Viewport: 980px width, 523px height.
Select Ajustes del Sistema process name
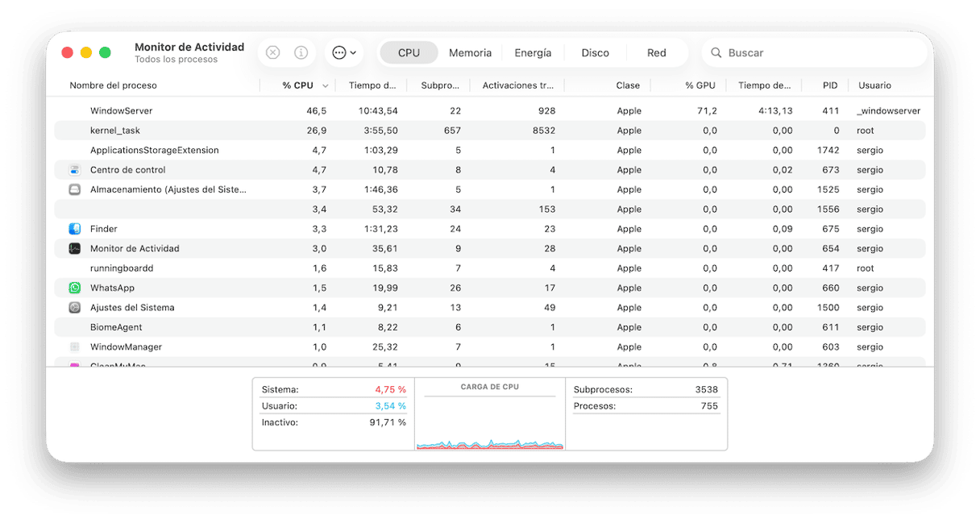(x=132, y=307)
